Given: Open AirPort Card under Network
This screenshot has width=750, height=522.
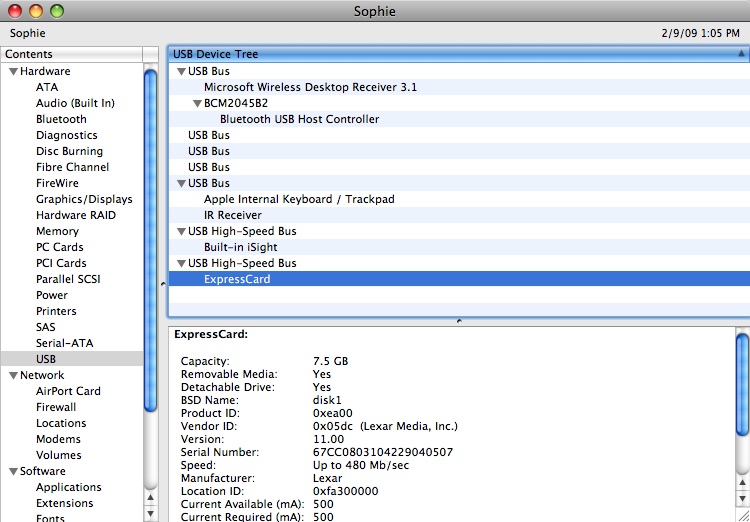Looking at the screenshot, I should [x=68, y=391].
